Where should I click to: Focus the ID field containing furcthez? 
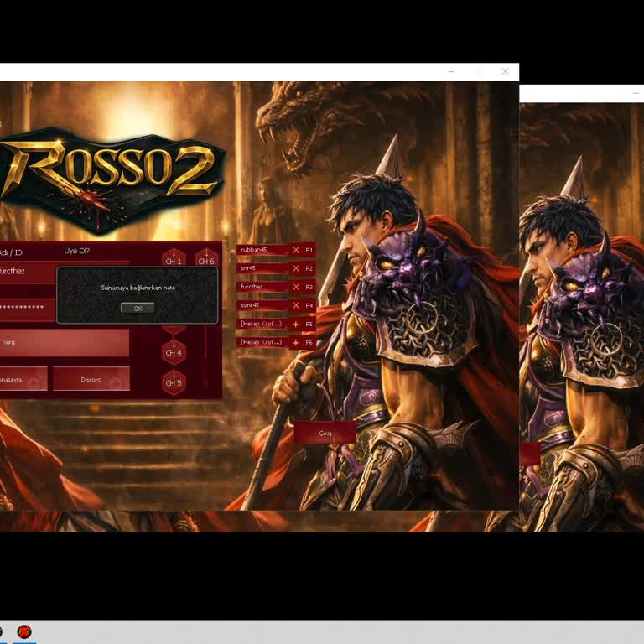click(x=28, y=272)
